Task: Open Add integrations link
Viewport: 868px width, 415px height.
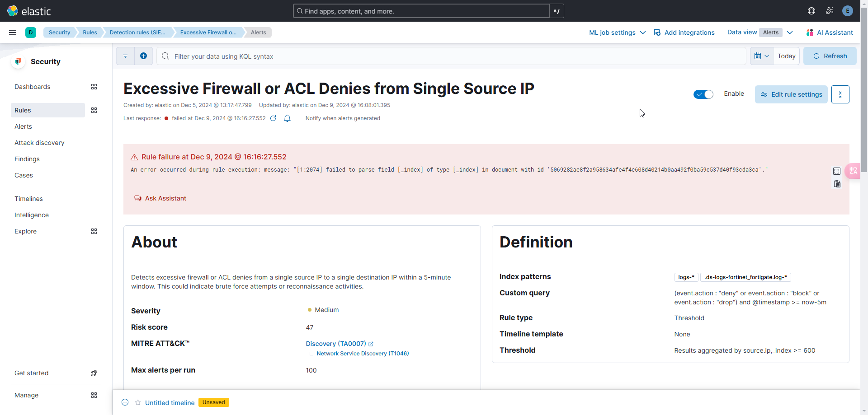Action: pyautogui.click(x=689, y=33)
